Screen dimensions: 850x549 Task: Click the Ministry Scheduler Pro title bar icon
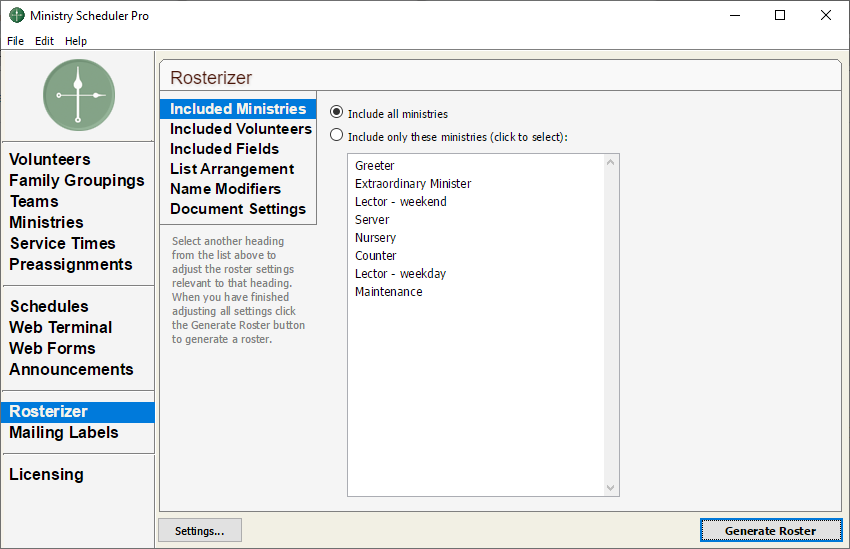(x=17, y=15)
